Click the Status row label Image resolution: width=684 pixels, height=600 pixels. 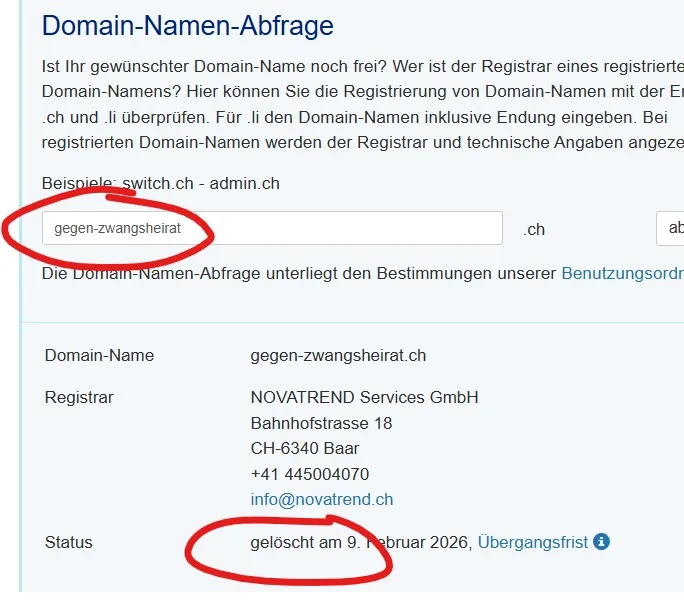[x=68, y=542]
